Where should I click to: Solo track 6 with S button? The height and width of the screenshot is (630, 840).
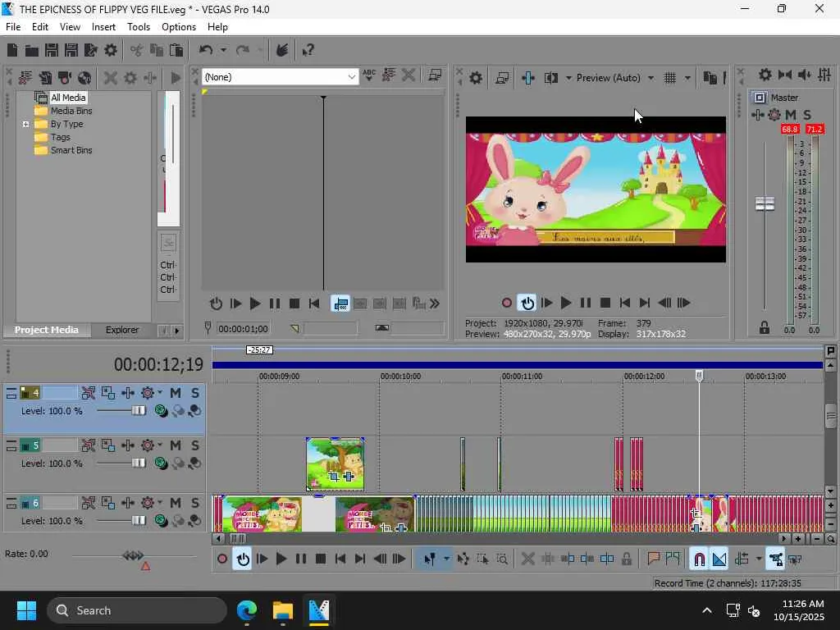pos(195,503)
